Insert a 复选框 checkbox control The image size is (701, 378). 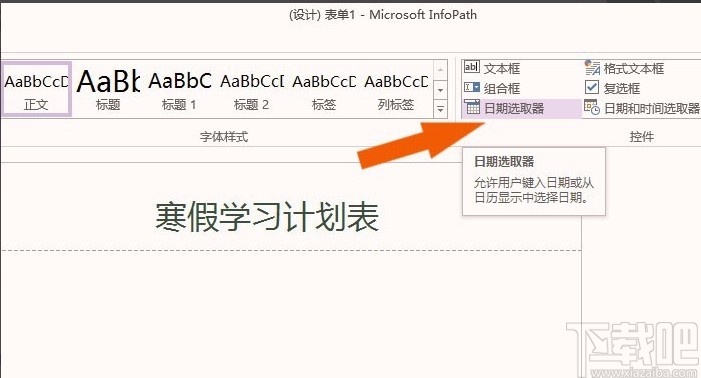click(x=612, y=88)
